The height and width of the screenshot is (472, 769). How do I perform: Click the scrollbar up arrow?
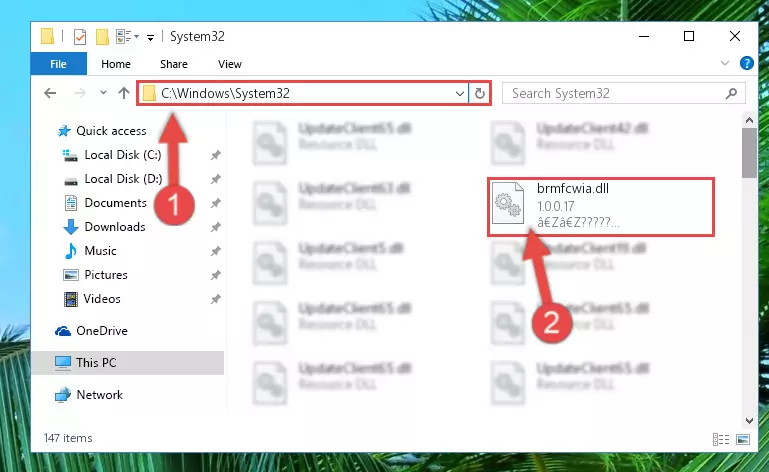(x=749, y=120)
